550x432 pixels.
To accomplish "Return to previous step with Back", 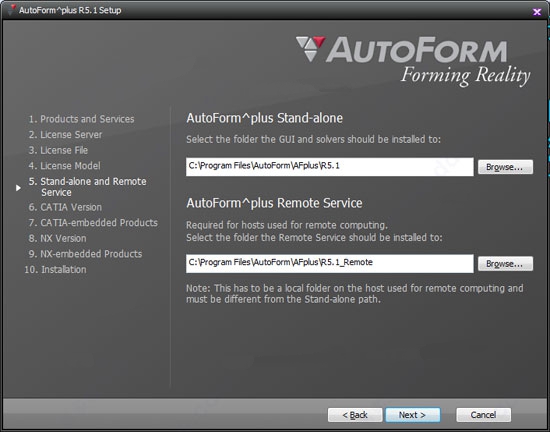I will (355, 415).
